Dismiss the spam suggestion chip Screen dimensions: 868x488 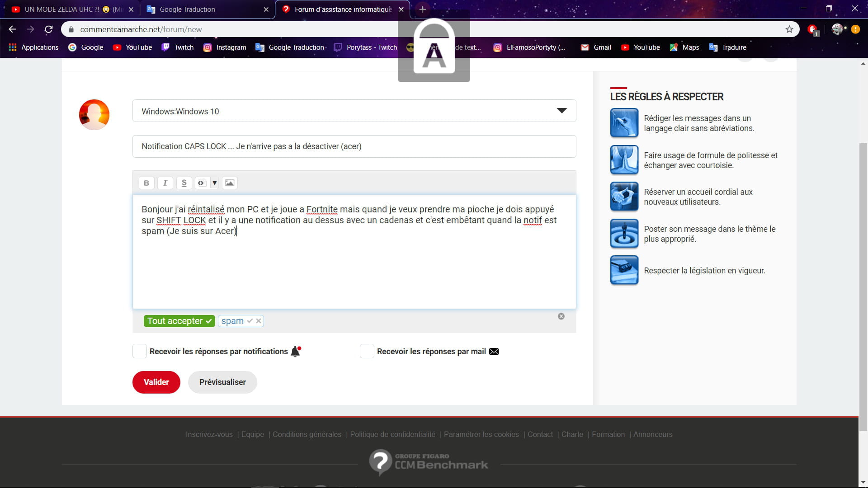pos(259,321)
